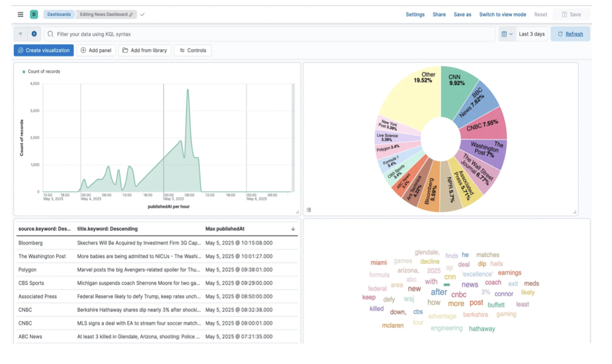Click the word 'miami' in tag cloud
The height and width of the screenshot is (364, 612).
click(378, 263)
